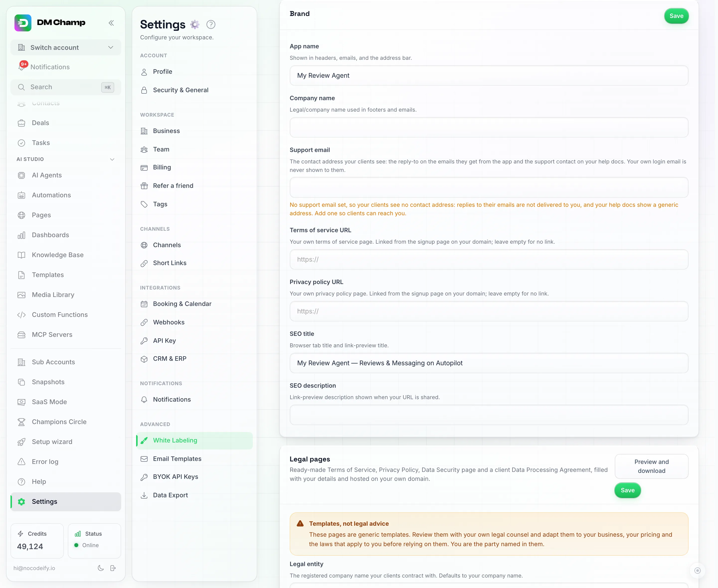Open the Settings help question-mark icon
The width and height of the screenshot is (718, 588).
point(211,24)
